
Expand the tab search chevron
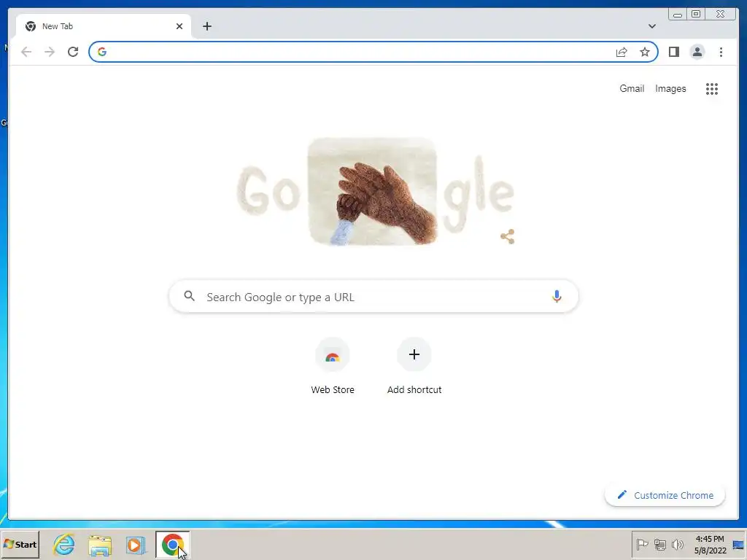pyautogui.click(x=652, y=26)
